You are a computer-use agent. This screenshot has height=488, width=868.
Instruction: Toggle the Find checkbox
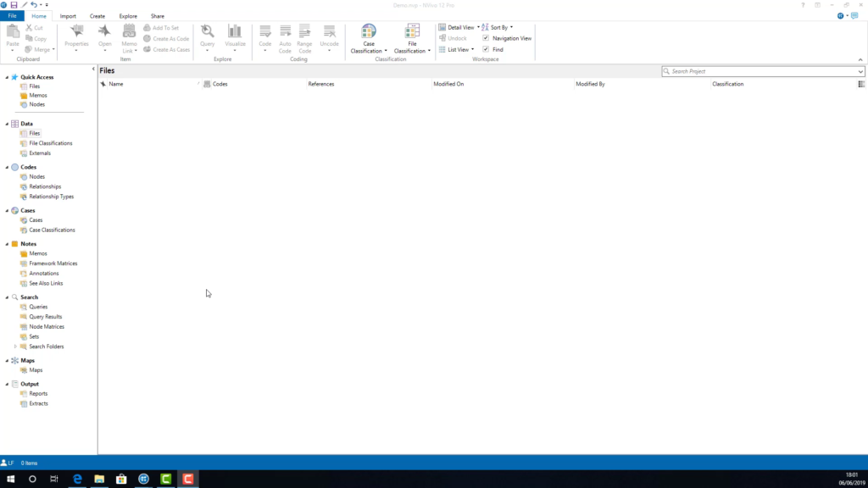click(486, 49)
